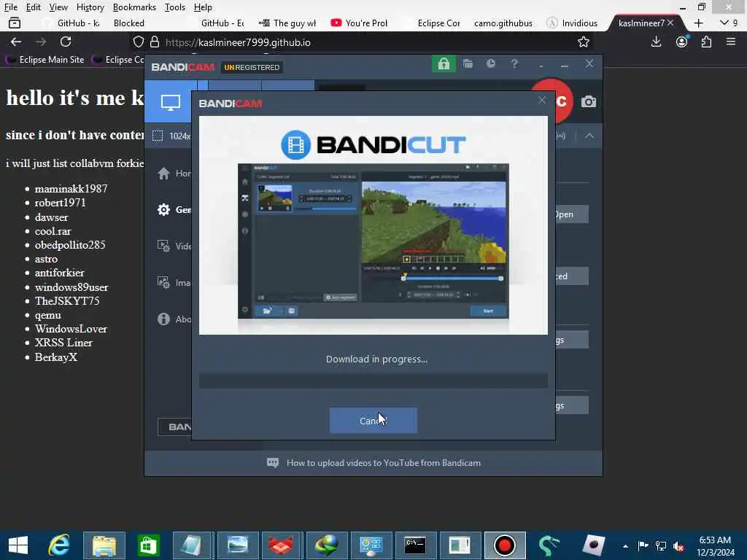Click list entry 'obedpollito285'
Viewport: 747px width, 560px height.
click(70, 245)
